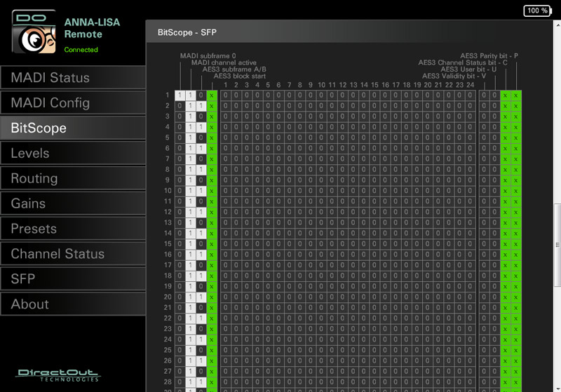Click the row number 15 label
The width and height of the screenshot is (561, 392).
168,244
